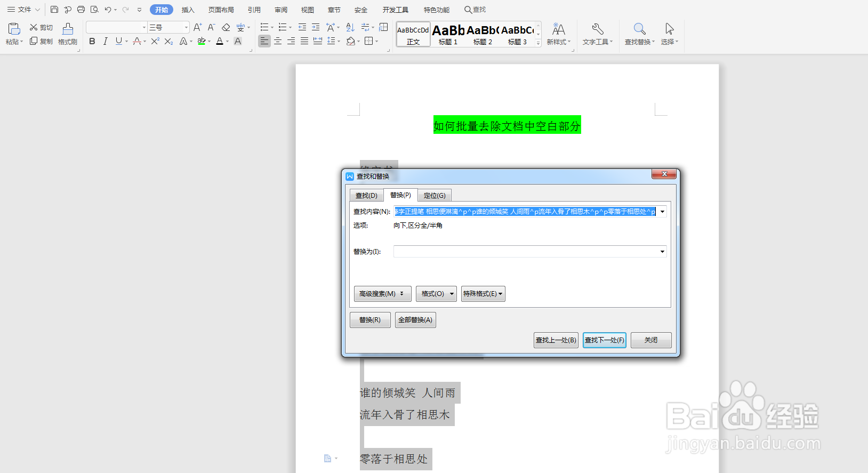Apply the Heading 1 (标题 1) style

click(x=448, y=34)
